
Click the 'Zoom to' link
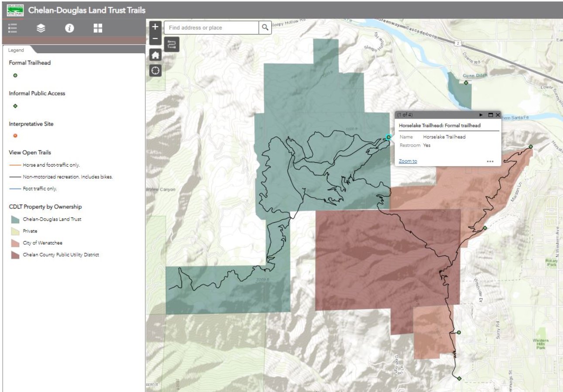point(408,161)
